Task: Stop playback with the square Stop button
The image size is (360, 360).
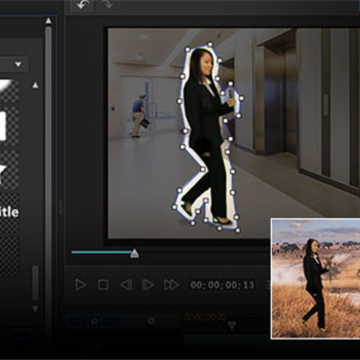Action: (103, 285)
